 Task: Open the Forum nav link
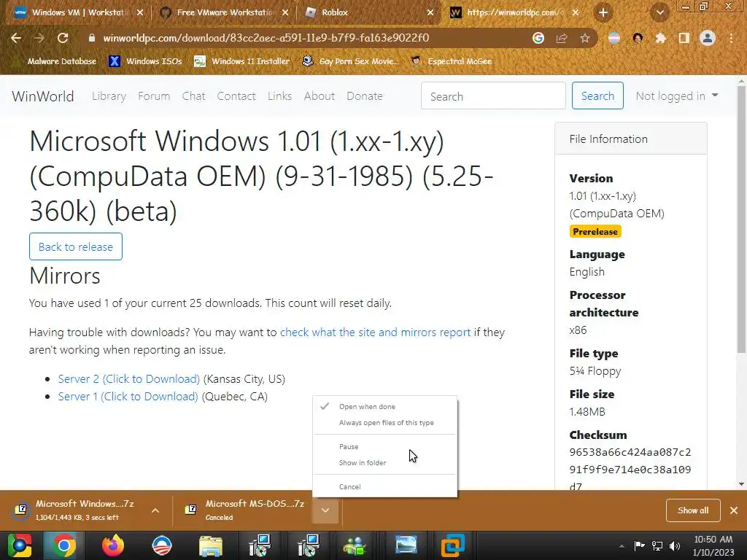click(x=154, y=96)
